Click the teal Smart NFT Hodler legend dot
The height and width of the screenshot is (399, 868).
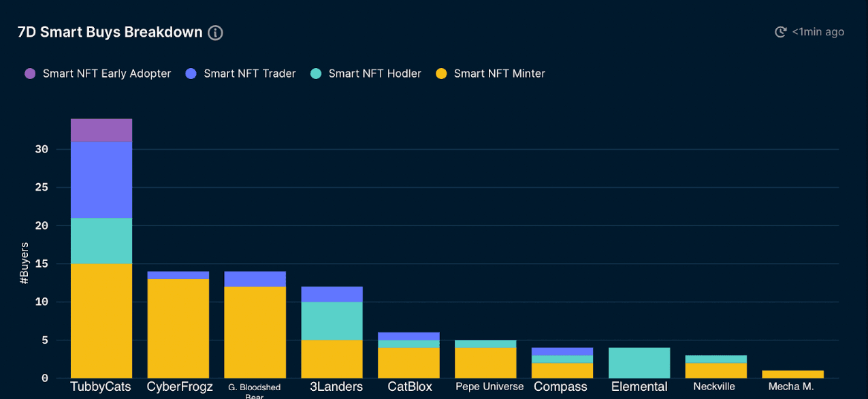[x=316, y=73]
